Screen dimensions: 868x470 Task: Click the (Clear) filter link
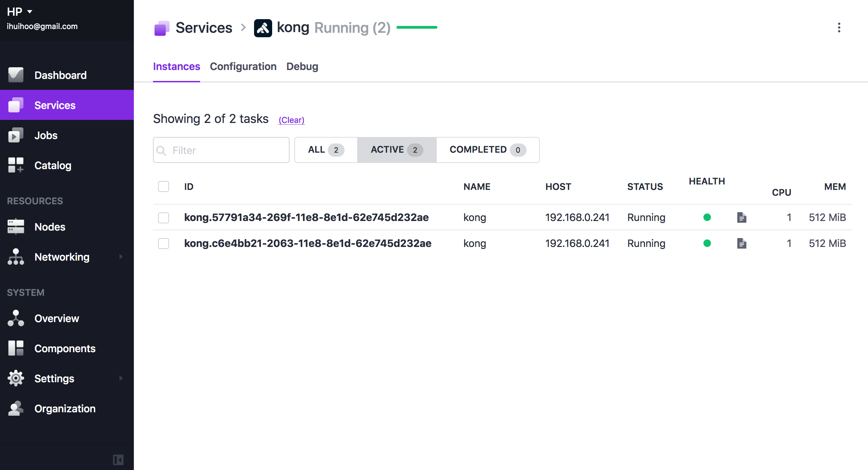291,120
